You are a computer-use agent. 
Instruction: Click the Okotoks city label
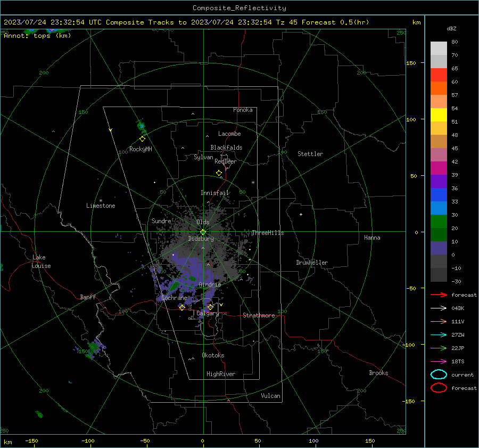click(213, 355)
